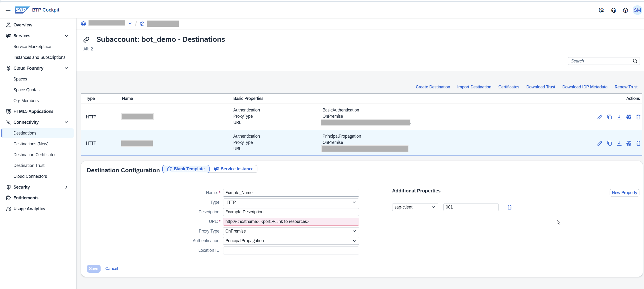Delete the sap-client additional property
This screenshot has height=289, width=644.
tap(509, 207)
